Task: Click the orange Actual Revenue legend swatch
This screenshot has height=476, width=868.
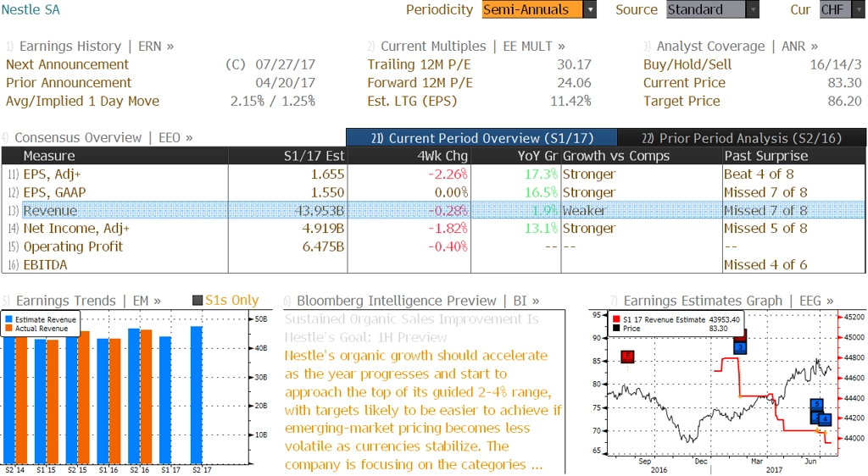Action: click(x=8, y=329)
